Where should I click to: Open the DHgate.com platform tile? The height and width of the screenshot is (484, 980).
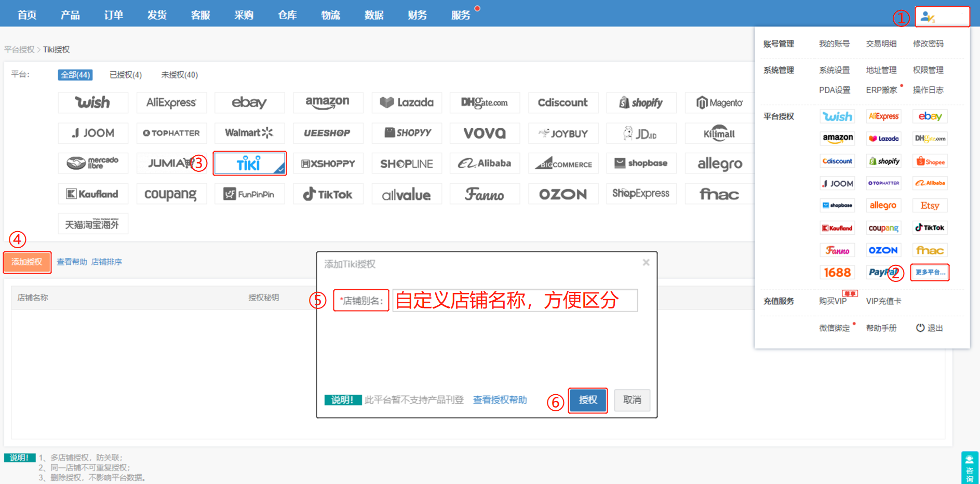point(485,102)
